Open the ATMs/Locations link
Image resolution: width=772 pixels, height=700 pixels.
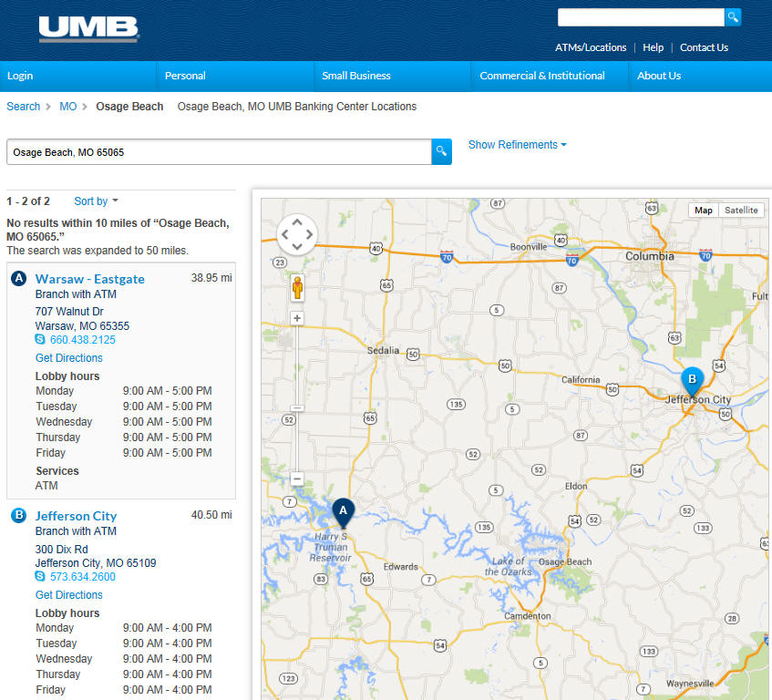click(x=591, y=47)
